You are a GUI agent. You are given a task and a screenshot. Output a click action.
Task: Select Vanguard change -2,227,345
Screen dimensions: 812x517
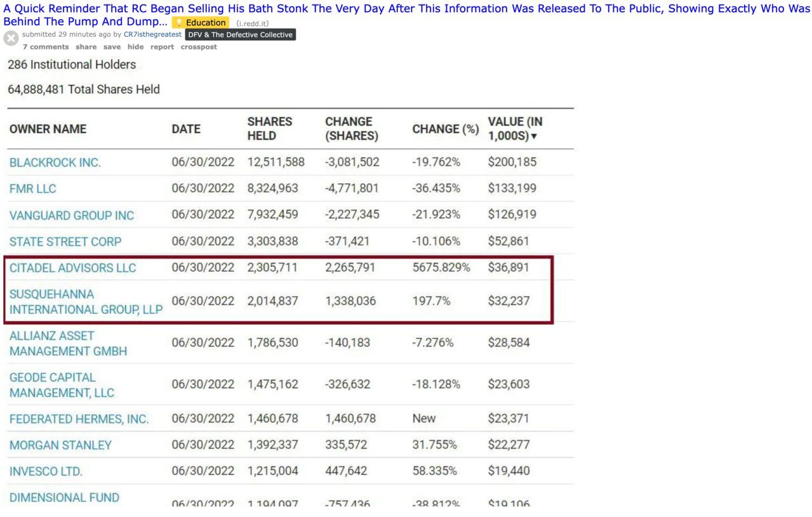pos(352,215)
